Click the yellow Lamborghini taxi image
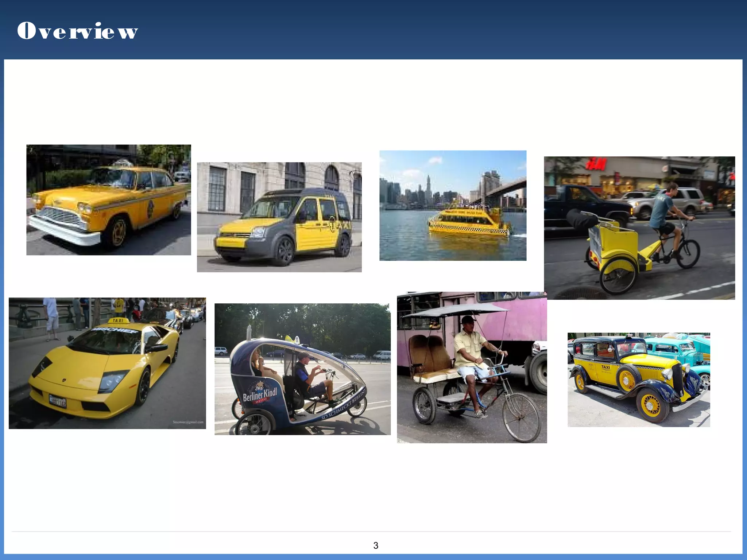The image size is (747, 560). pyautogui.click(x=107, y=363)
